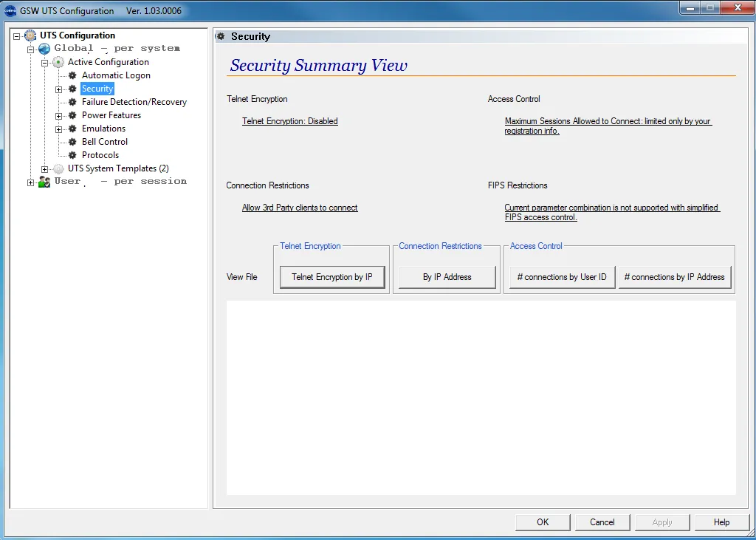
Task: Click the gear icon next to Automatic Logon
Action: pos(72,75)
